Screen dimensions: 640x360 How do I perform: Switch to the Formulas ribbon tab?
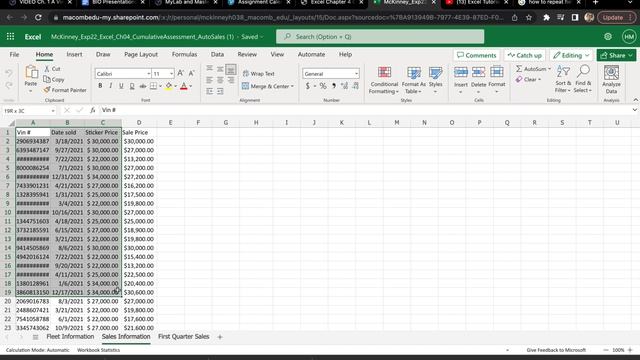(x=184, y=54)
